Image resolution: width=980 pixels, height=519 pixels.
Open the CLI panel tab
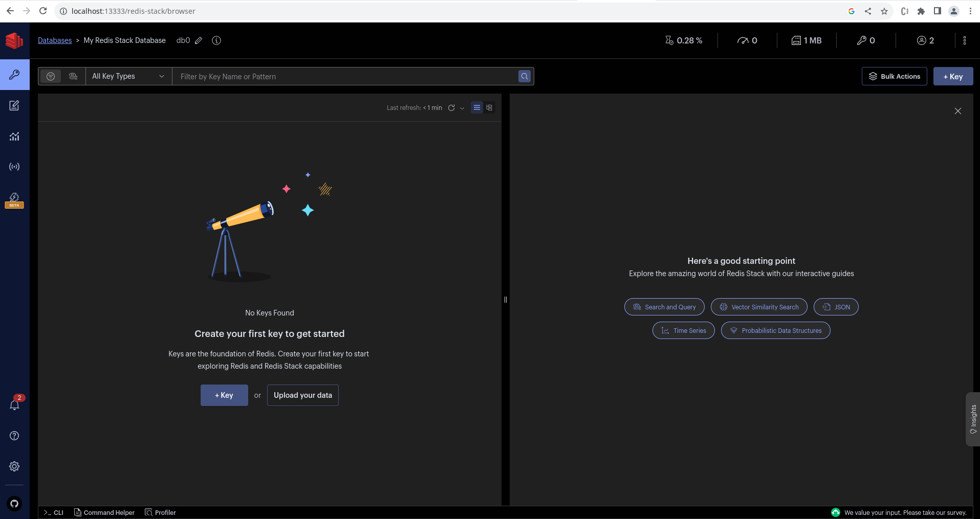54,512
